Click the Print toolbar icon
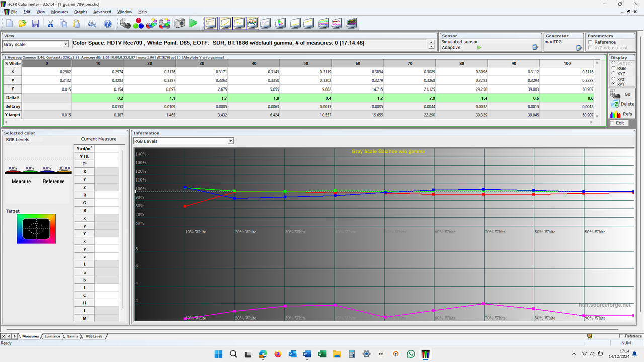Image resolution: width=644 pixels, height=362 pixels. pos(92,23)
